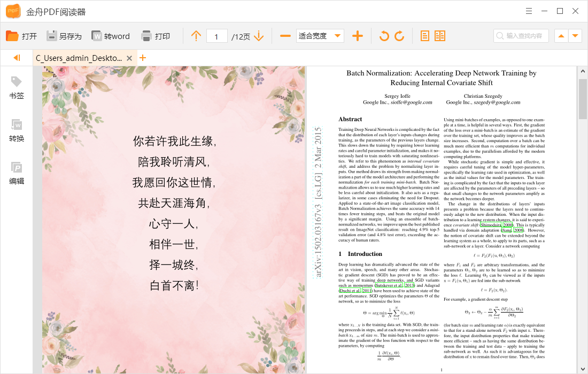Screen dimensions: 588x374
Task: Save the document with 另存为
Action: point(64,36)
